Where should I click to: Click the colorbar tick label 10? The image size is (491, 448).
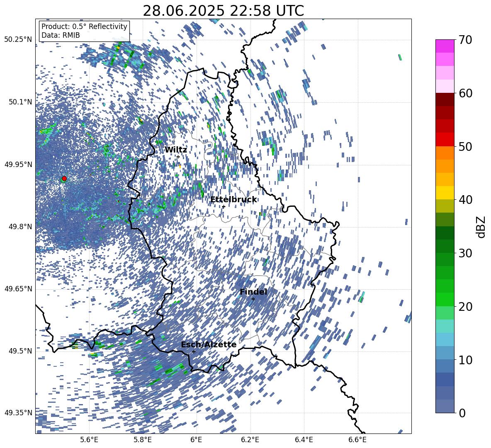[465, 360]
